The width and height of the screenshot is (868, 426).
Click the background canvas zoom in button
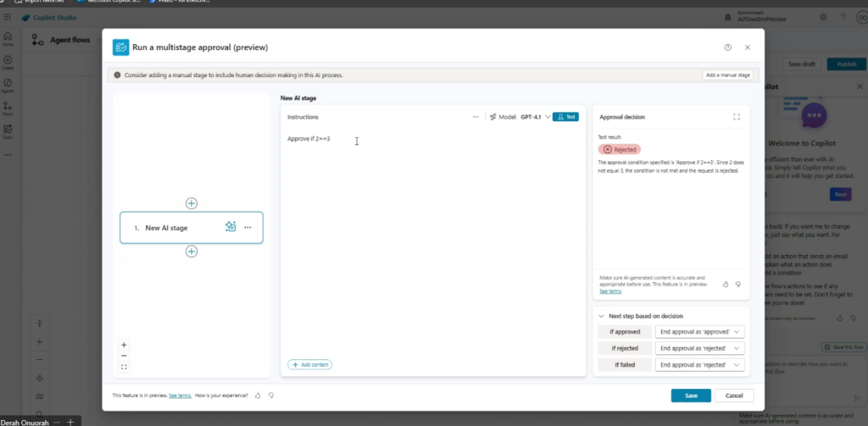(x=39, y=342)
